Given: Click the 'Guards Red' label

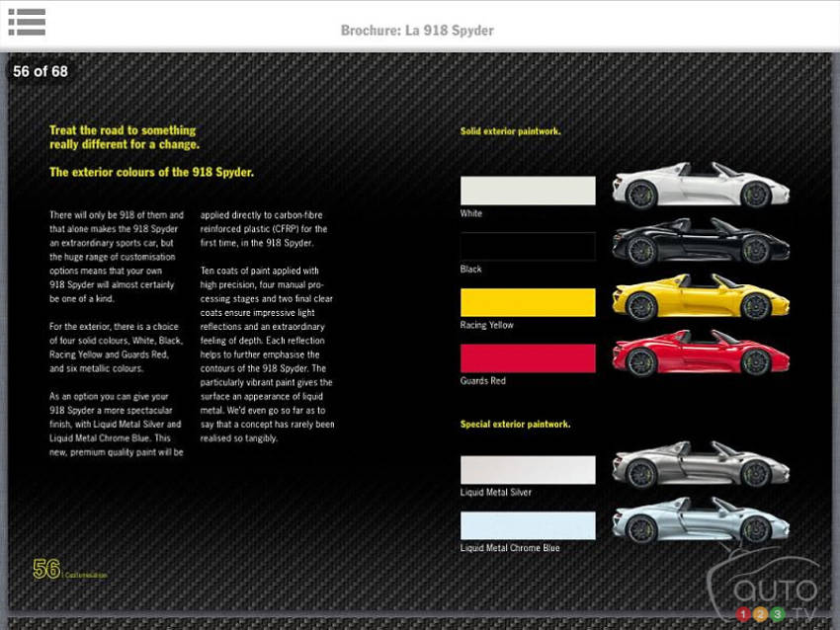Looking at the screenshot, I should tap(482, 380).
